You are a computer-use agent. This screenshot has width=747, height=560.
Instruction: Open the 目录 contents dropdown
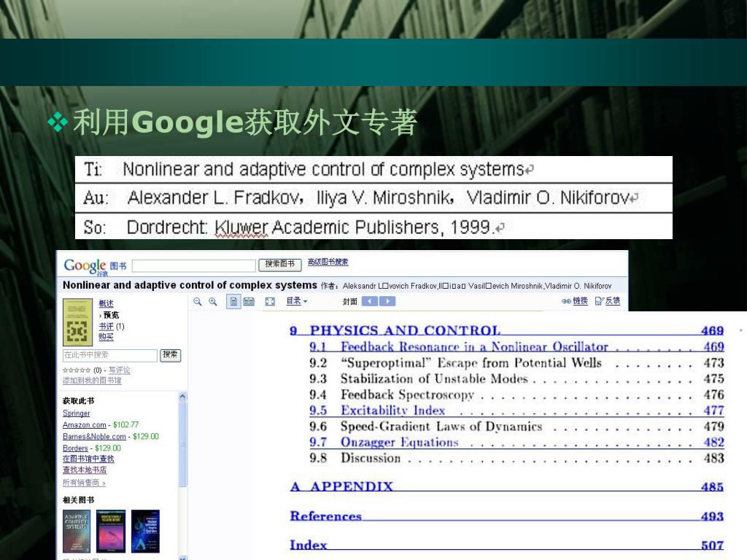point(296,301)
